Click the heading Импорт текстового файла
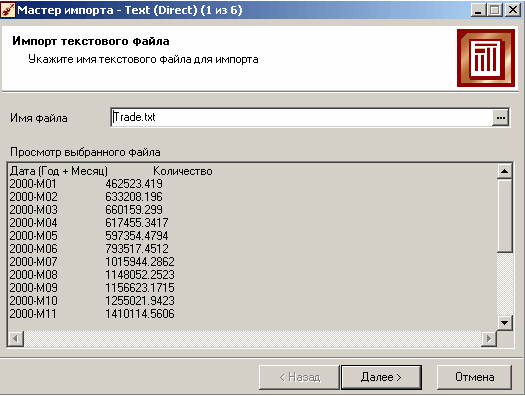 pyautogui.click(x=91, y=41)
